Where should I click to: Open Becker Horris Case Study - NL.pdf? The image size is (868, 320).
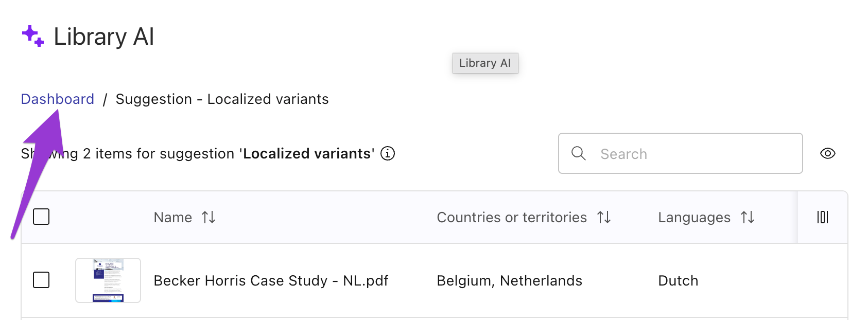(x=271, y=280)
